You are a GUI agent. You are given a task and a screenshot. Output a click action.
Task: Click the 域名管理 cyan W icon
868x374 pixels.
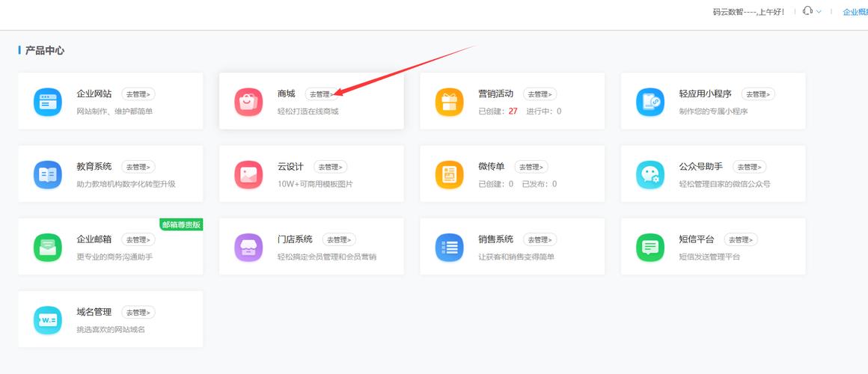click(x=48, y=320)
